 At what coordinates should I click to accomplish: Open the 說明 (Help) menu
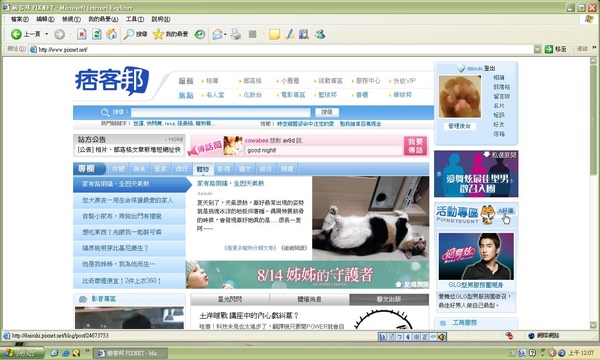click(x=161, y=19)
